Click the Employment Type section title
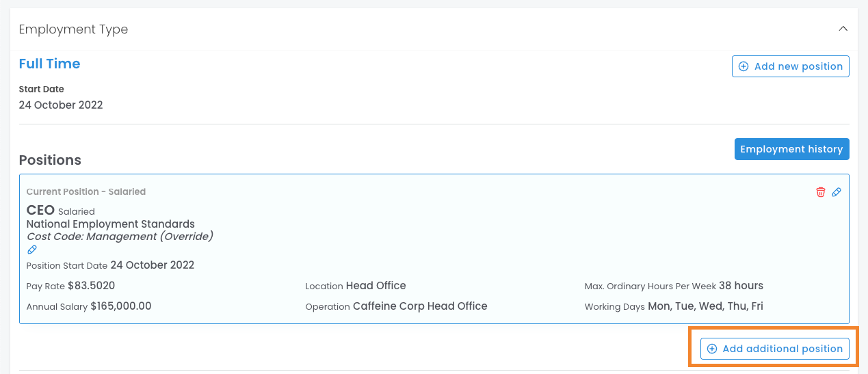The width and height of the screenshot is (868, 374). coord(73,29)
